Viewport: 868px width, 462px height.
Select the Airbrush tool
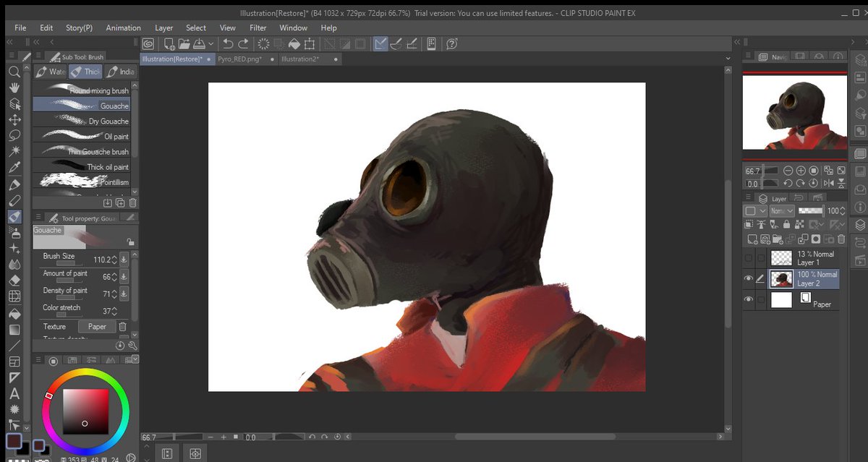click(x=14, y=232)
